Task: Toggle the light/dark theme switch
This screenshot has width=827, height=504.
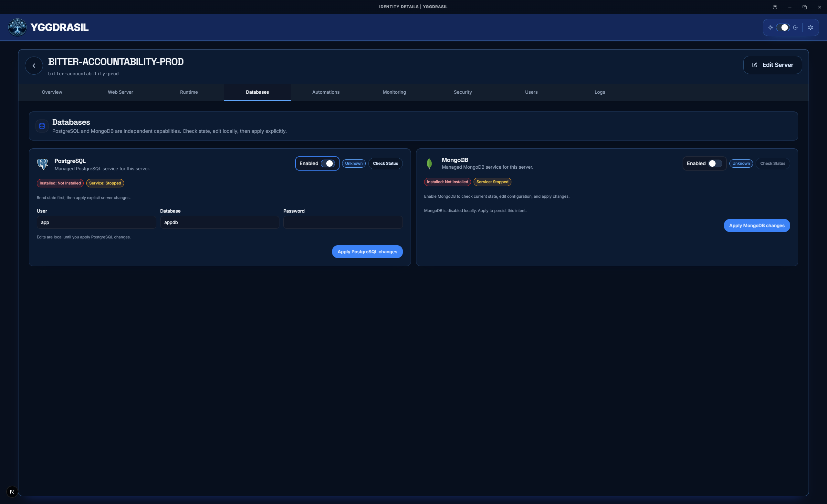Action: click(783, 27)
